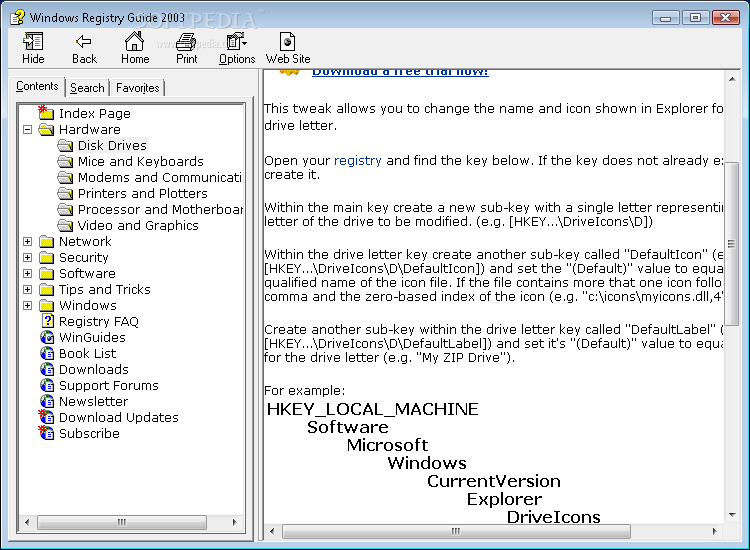Click the Printers and Plotters folder icon
The height and width of the screenshot is (550, 750).
[65, 193]
